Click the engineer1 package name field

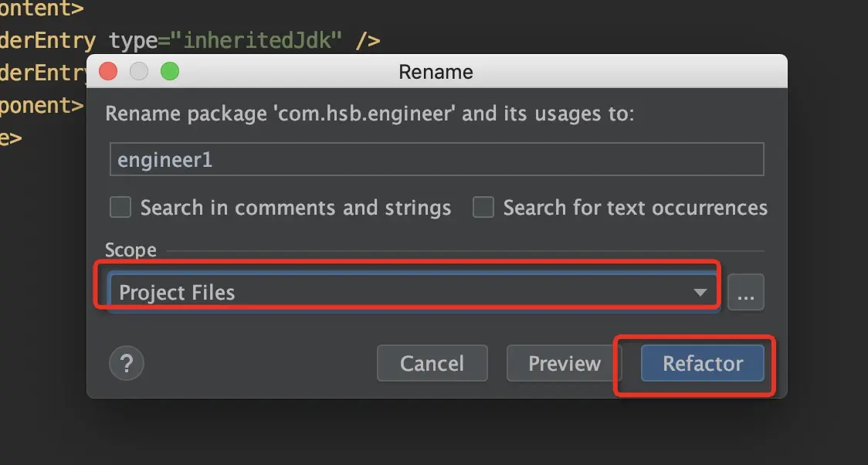pos(436,160)
